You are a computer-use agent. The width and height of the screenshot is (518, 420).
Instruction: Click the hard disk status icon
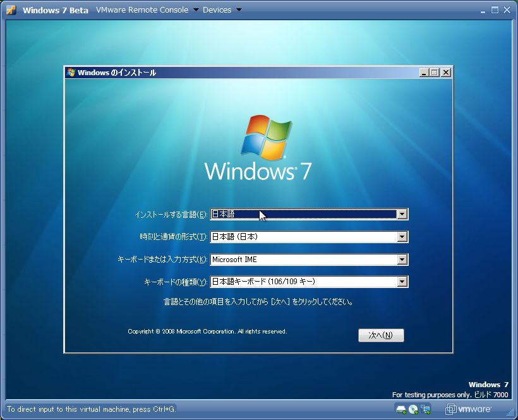(401, 409)
